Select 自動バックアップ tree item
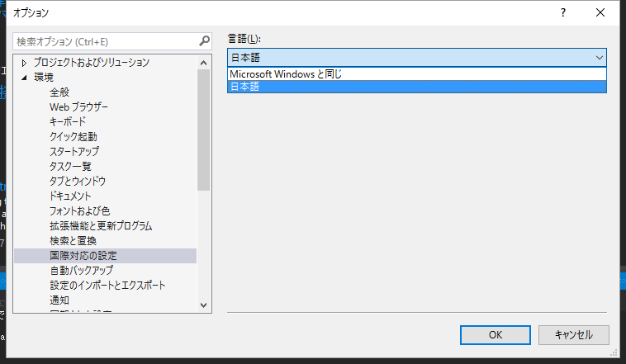The width and height of the screenshot is (626, 364). 82,270
